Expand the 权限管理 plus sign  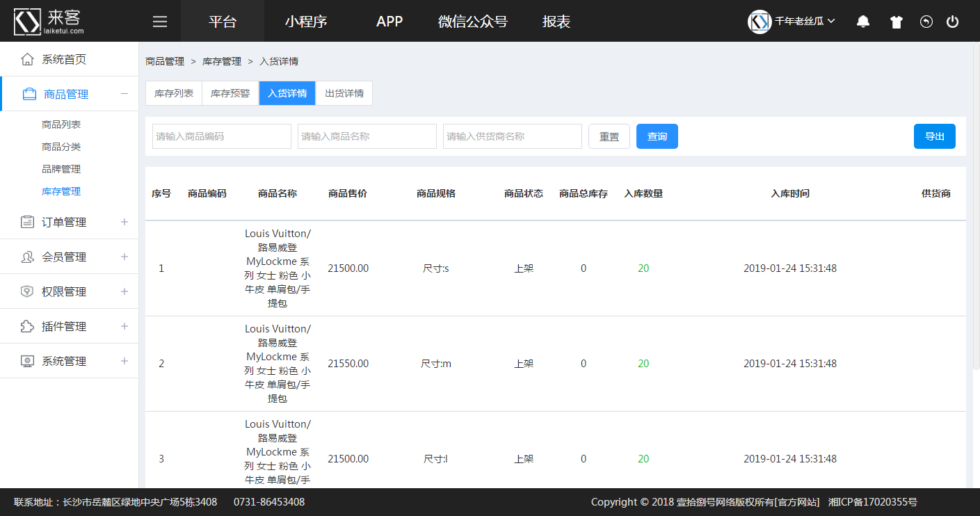coord(124,291)
